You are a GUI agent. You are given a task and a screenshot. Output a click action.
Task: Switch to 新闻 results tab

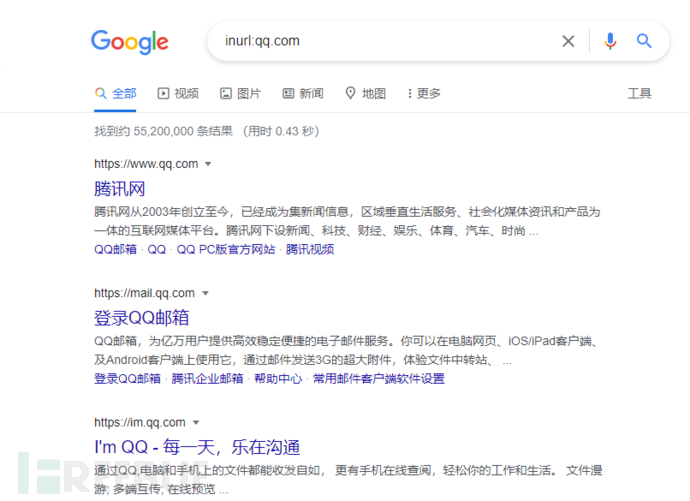coord(303,94)
